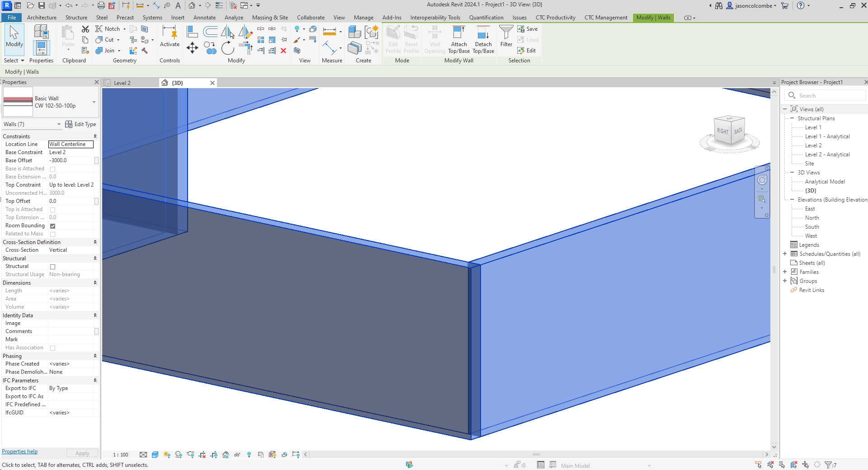Viewport: 868px width, 470px height.
Task: Switch to the Level 2 view tab
Action: point(122,83)
